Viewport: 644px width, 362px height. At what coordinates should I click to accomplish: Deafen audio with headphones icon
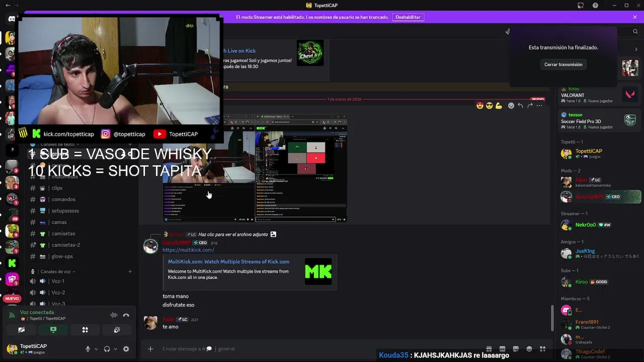click(x=107, y=349)
